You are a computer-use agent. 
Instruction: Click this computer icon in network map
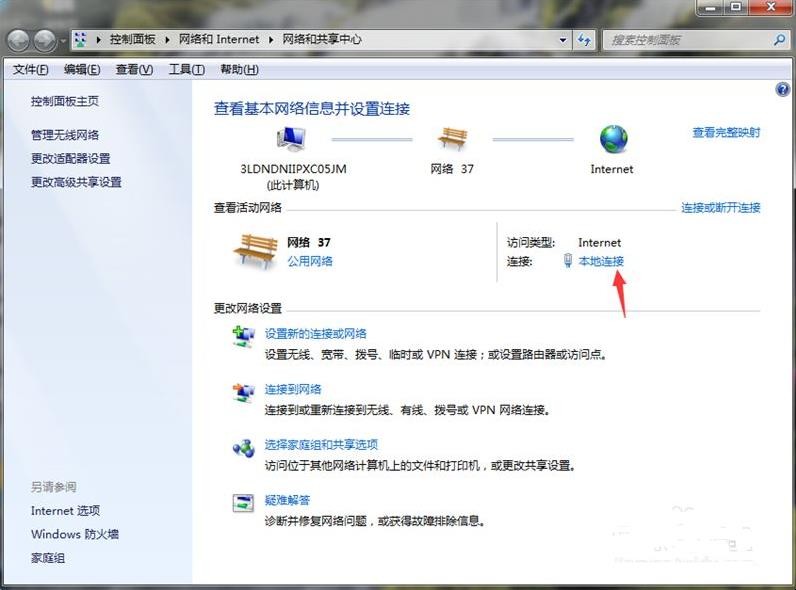pos(291,138)
